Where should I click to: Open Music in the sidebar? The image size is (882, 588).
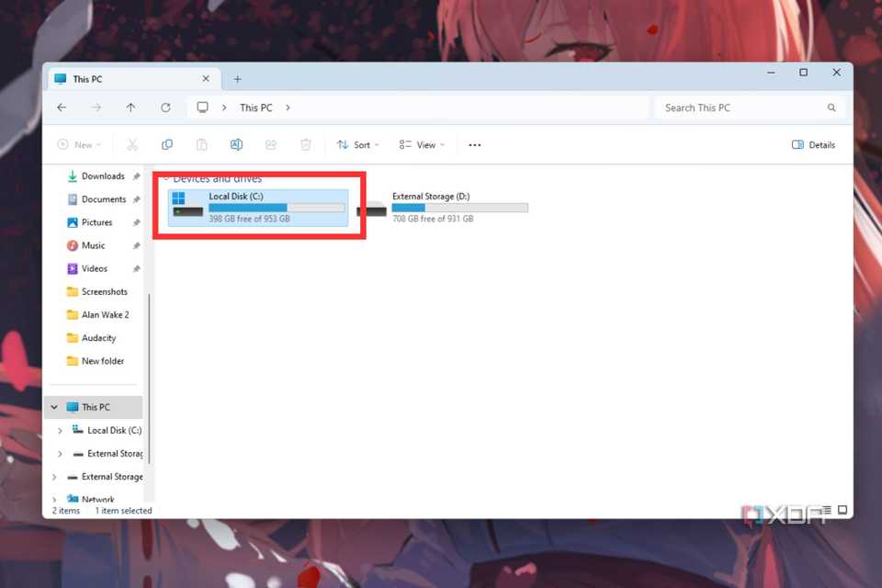[93, 245]
